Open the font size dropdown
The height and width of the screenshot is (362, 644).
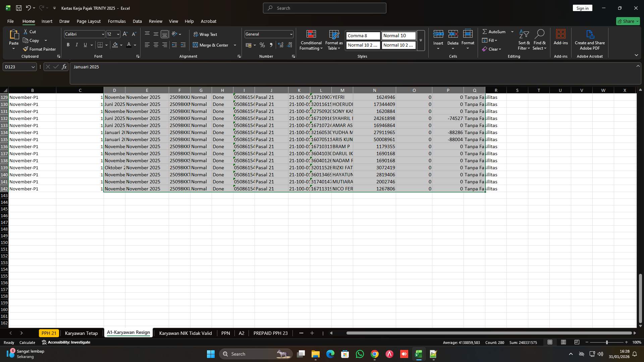coord(118,34)
